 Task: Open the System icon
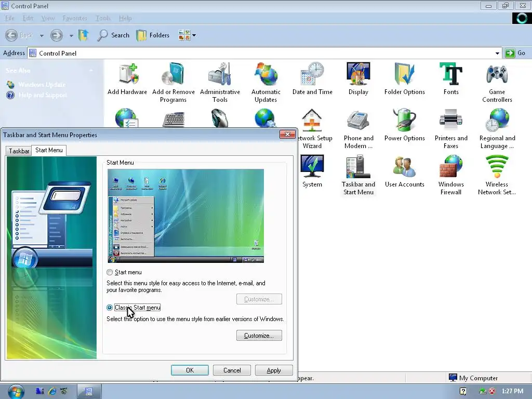(312, 171)
